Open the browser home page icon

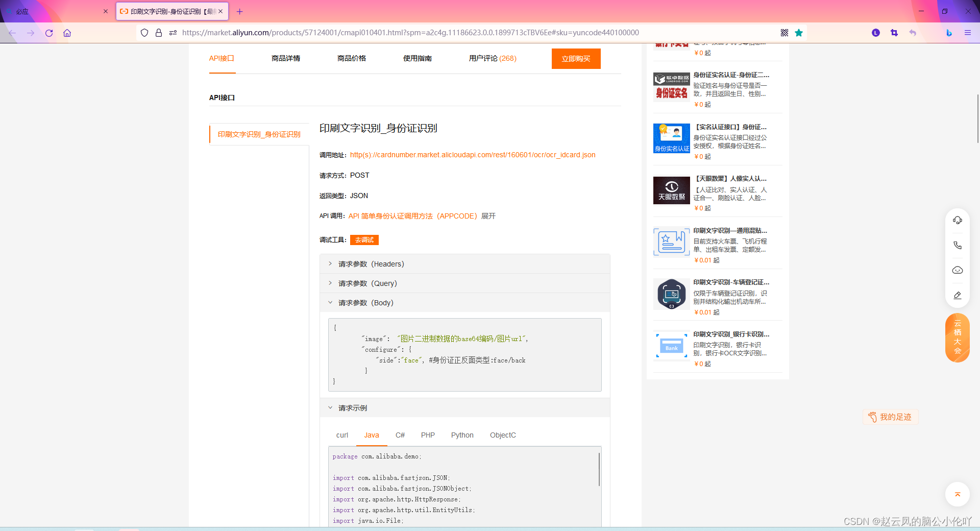click(67, 33)
